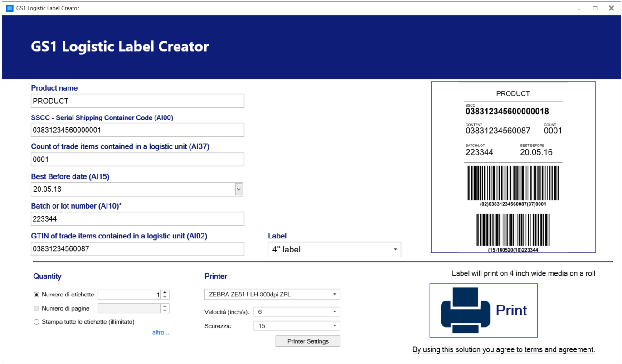Click the SSCC code input field
Image resolution: width=622 pixels, height=364 pixels.
[x=137, y=130]
